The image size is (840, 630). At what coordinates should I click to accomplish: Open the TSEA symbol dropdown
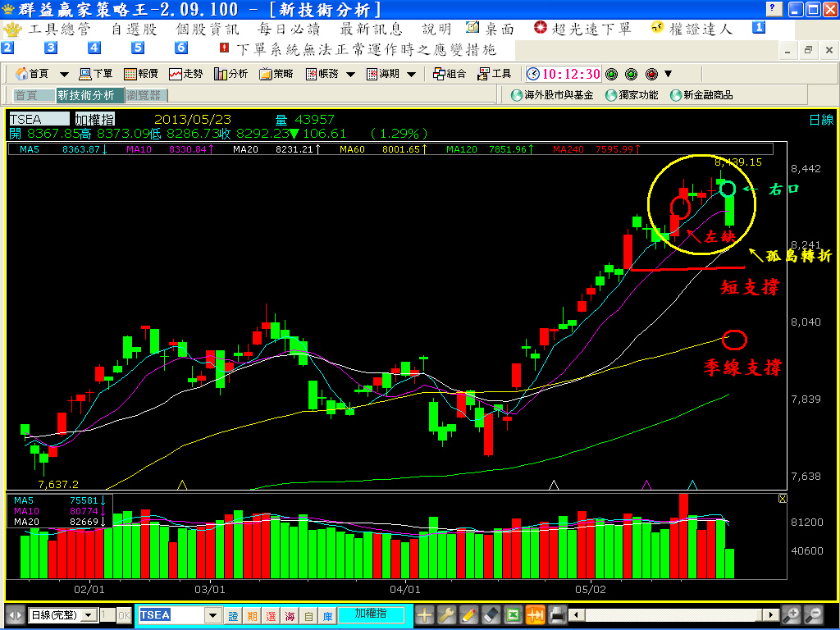click(x=213, y=615)
